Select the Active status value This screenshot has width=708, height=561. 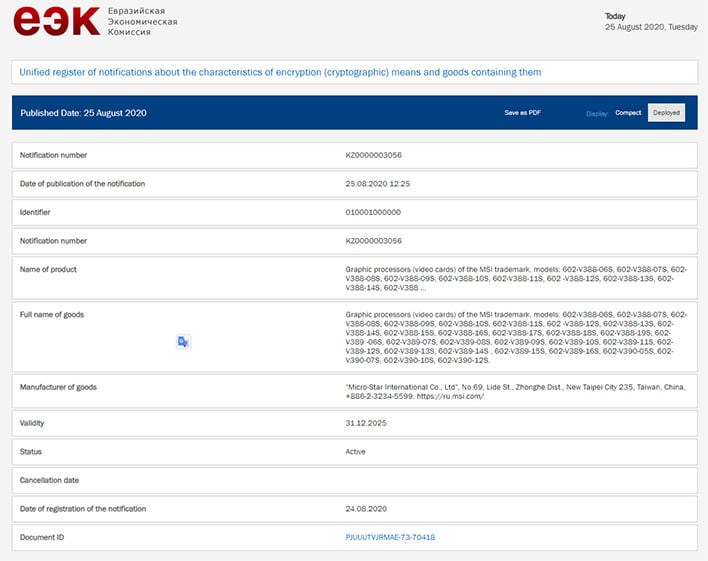pos(355,451)
